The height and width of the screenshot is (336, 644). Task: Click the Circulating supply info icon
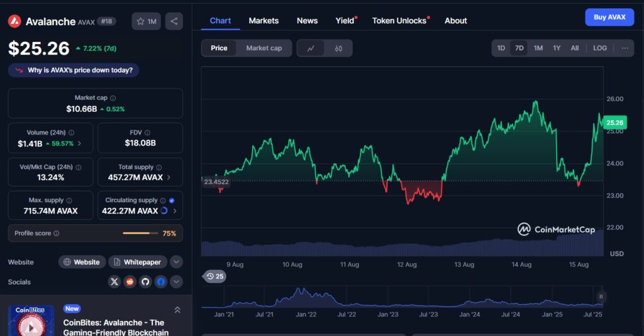point(163,200)
